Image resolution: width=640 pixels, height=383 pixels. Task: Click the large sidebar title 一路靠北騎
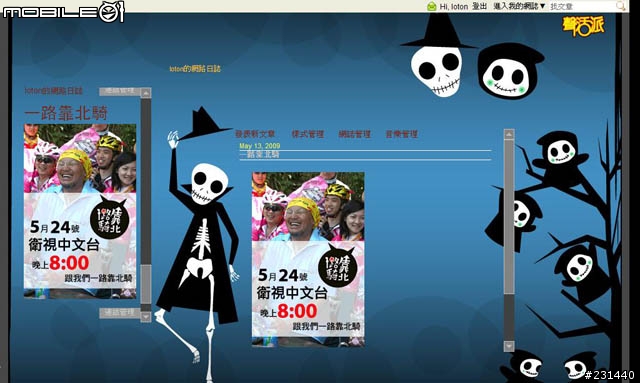[x=66, y=113]
